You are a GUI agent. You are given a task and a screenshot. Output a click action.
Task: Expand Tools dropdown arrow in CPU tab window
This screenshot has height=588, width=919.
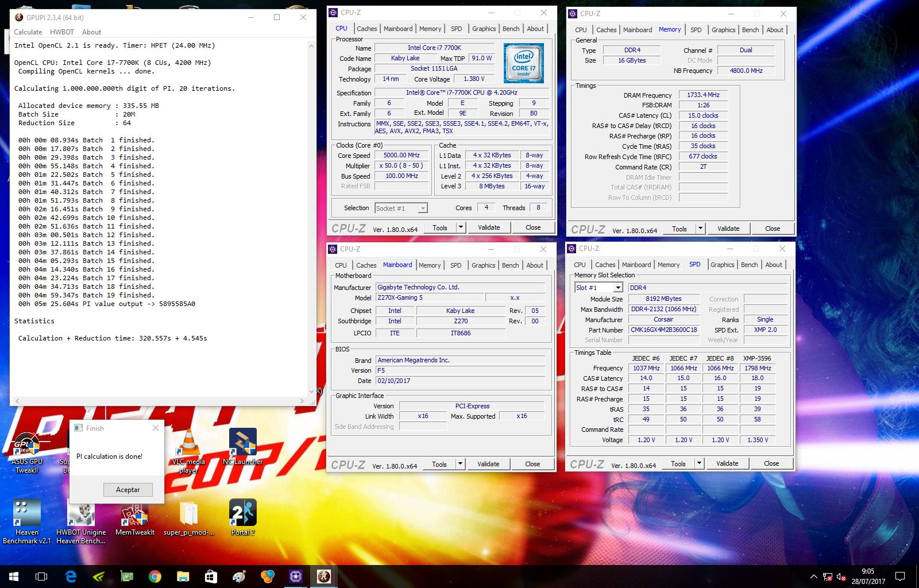point(461,227)
